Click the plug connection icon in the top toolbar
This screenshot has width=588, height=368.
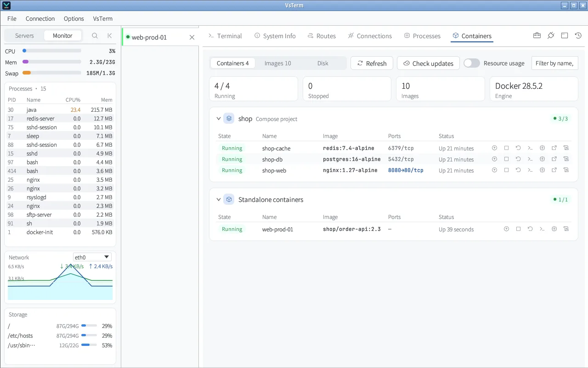point(551,36)
